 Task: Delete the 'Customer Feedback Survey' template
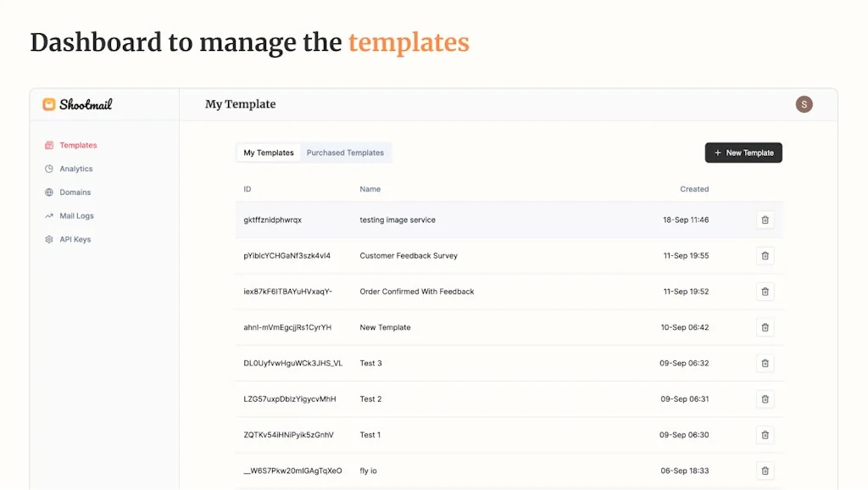click(765, 256)
